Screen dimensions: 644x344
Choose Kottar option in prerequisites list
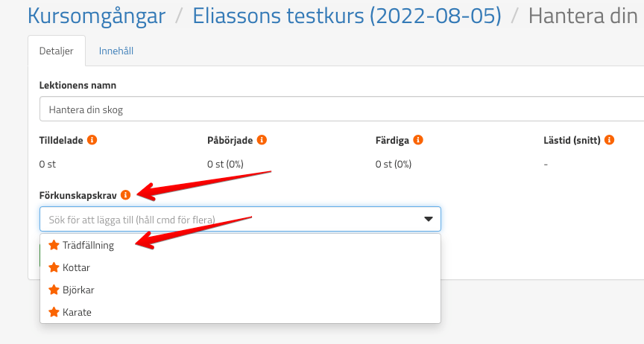point(76,267)
